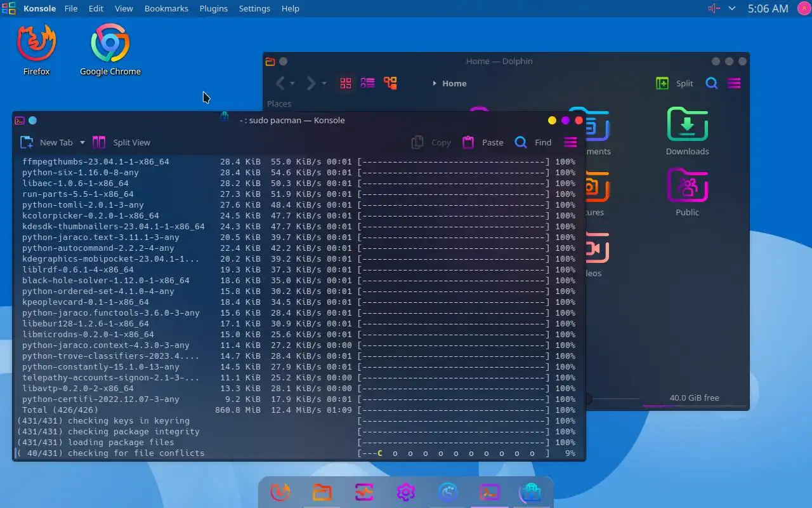Expand the Home breadcrumb arrow in Dolphin
812x508 pixels.
[435, 83]
